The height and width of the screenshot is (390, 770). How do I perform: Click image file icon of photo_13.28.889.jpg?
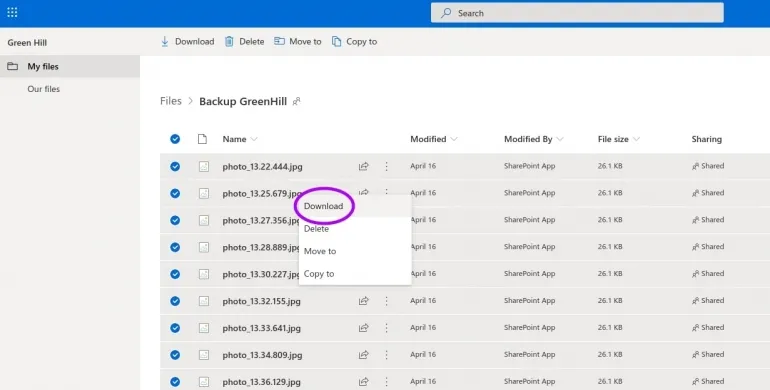coord(204,247)
